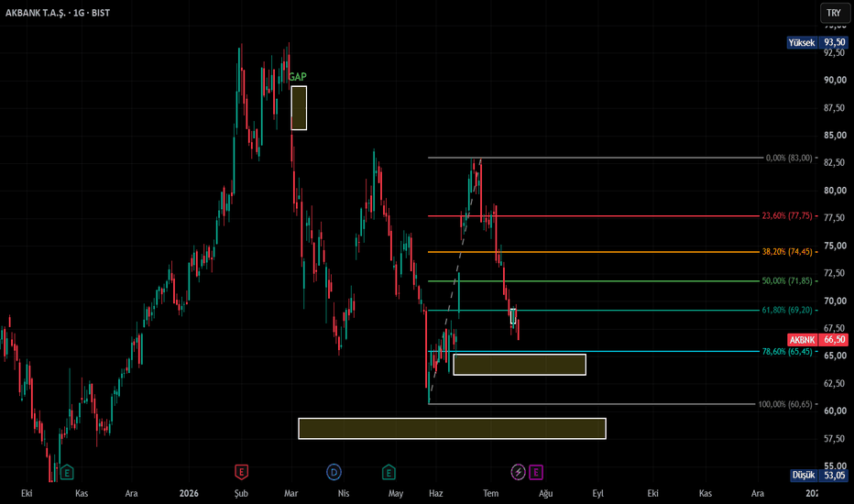This screenshot has height=504, width=854.
Task: Open the TRY currency selector
Action: (833, 13)
